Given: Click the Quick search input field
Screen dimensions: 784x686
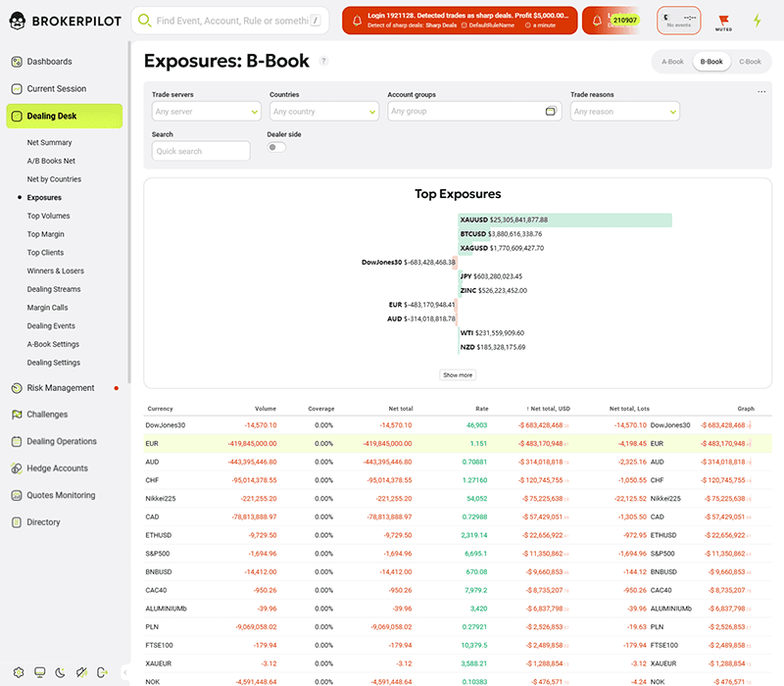Looking at the screenshot, I should coord(199,152).
